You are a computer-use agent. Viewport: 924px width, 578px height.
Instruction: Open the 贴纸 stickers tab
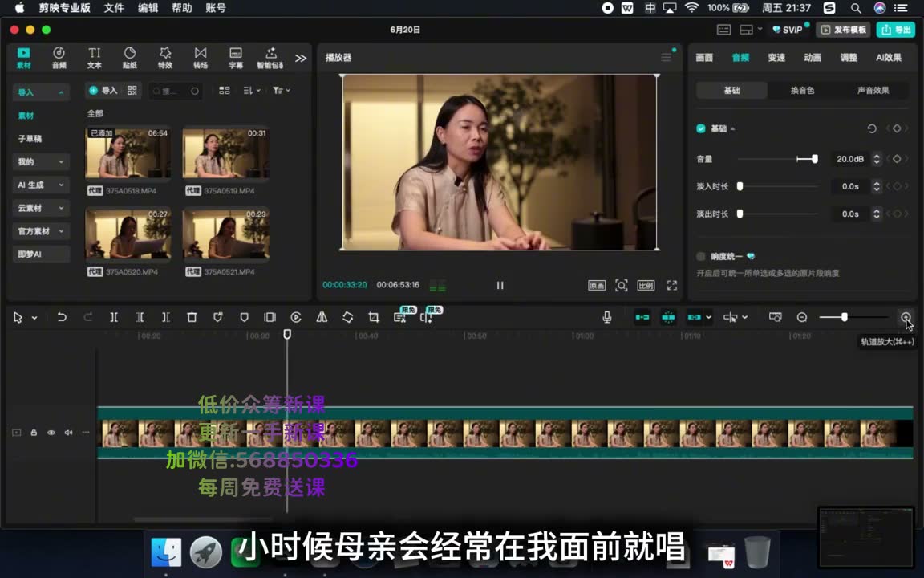[130, 58]
